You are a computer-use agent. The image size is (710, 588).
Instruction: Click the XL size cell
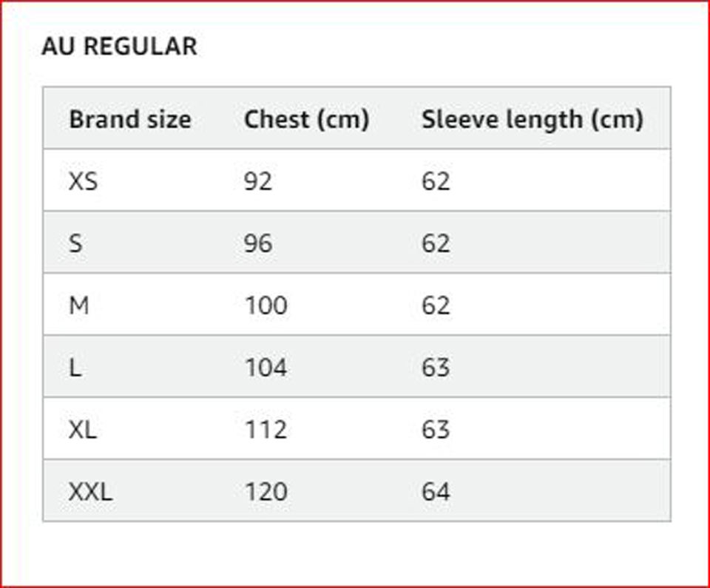pos(82,430)
